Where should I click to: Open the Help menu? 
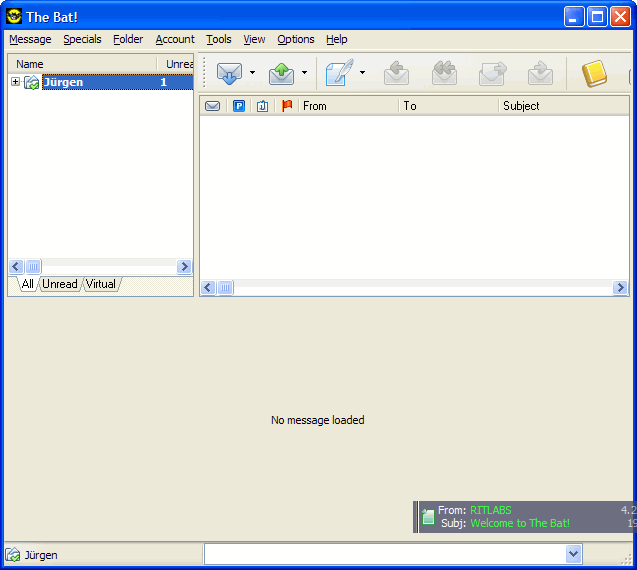(x=336, y=39)
